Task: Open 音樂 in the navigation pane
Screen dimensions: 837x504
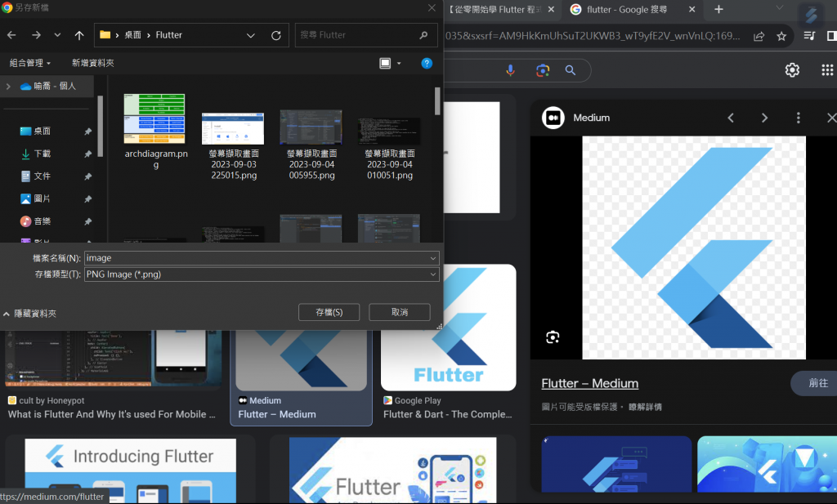Action: 43,221
